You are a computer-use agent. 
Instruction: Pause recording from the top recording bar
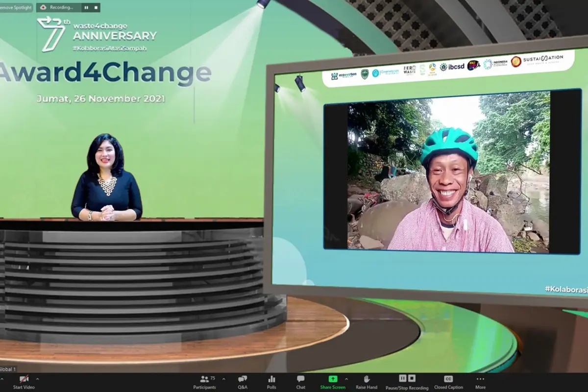(x=86, y=7)
